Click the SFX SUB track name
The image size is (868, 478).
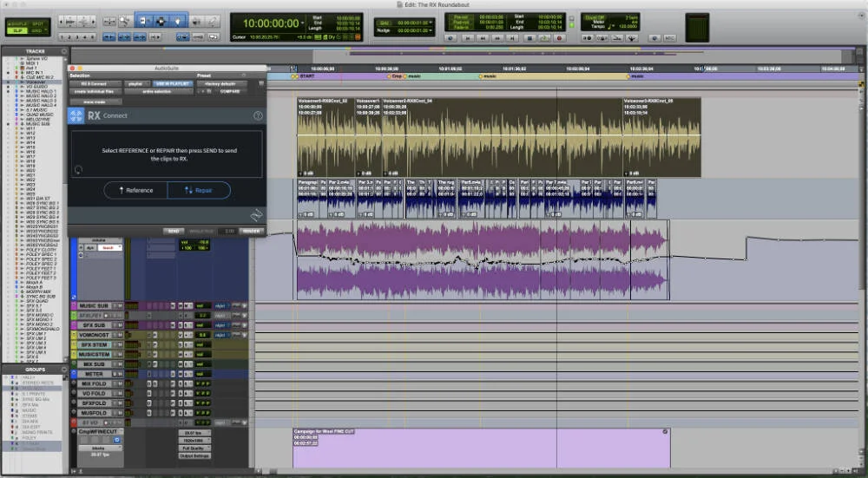(94, 325)
